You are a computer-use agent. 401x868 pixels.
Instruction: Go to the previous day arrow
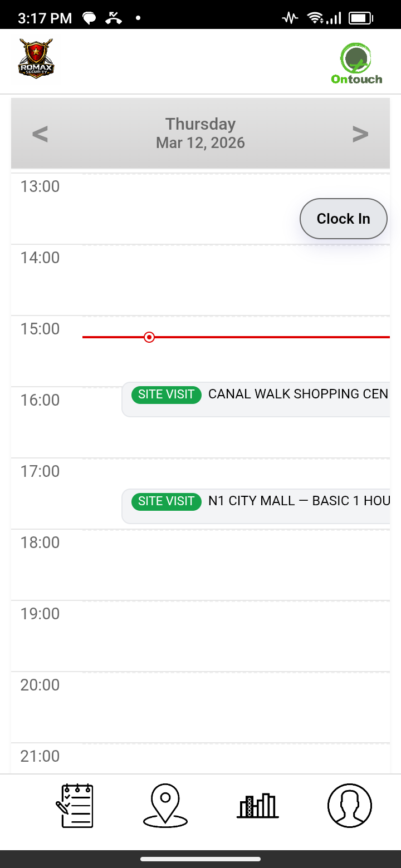click(40, 134)
